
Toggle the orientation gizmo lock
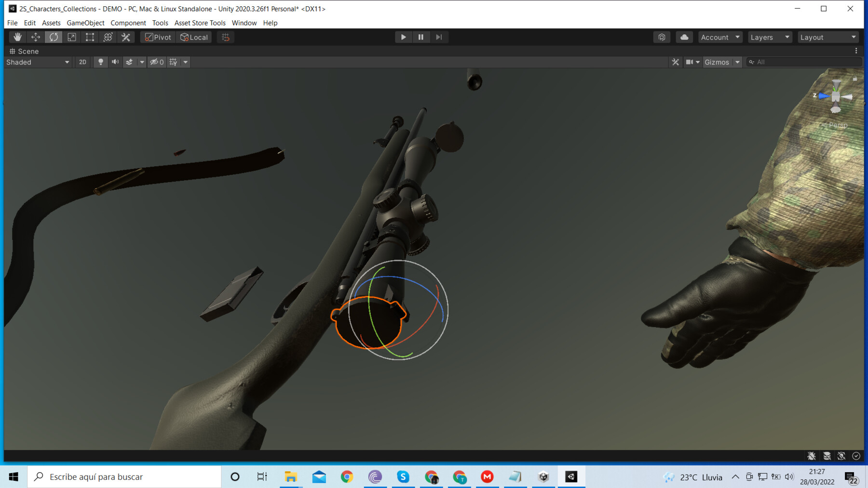point(855,79)
